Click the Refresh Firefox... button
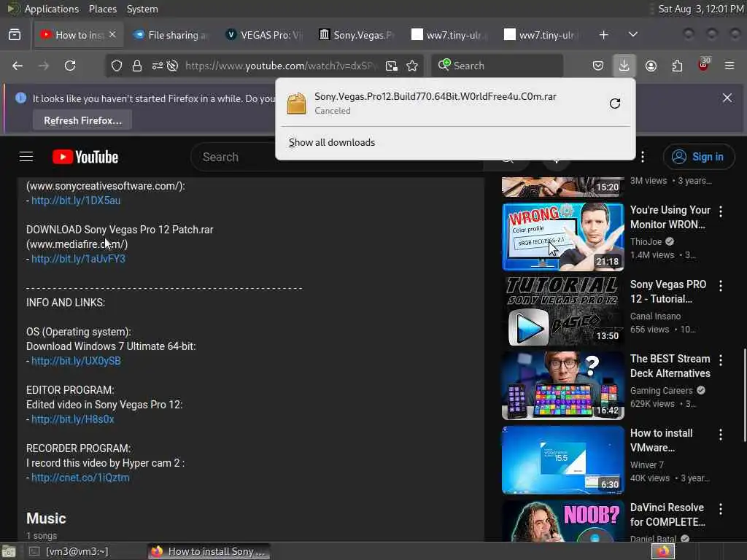Viewport: 747px width, 560px height. tap(82, 120)
